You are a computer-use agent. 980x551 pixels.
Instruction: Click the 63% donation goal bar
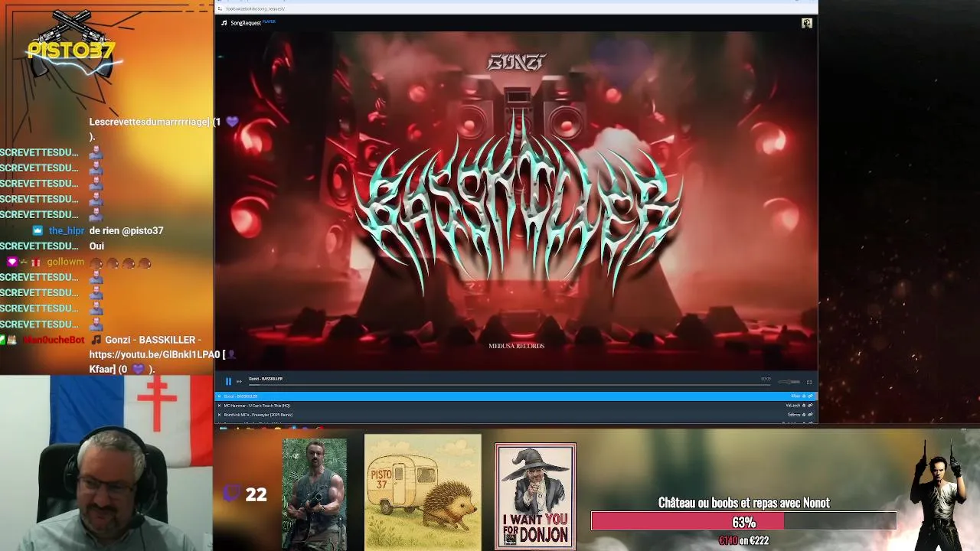pos(743,522)
